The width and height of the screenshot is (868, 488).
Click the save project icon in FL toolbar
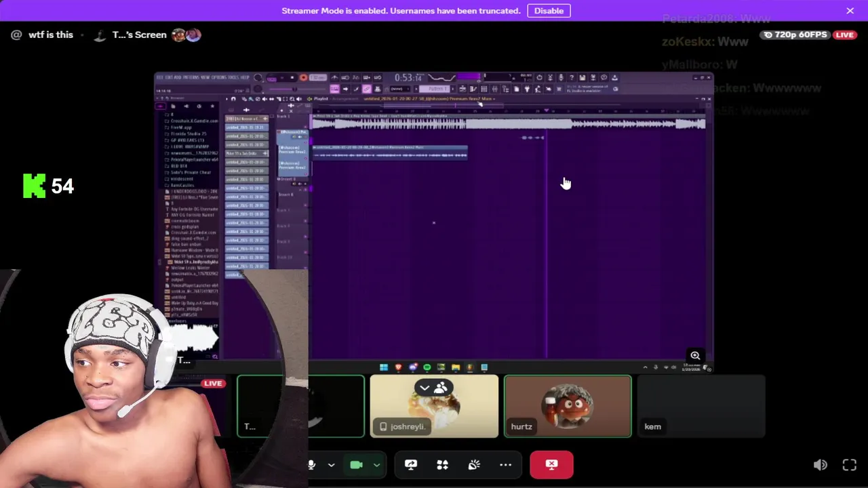pos(583,77)
